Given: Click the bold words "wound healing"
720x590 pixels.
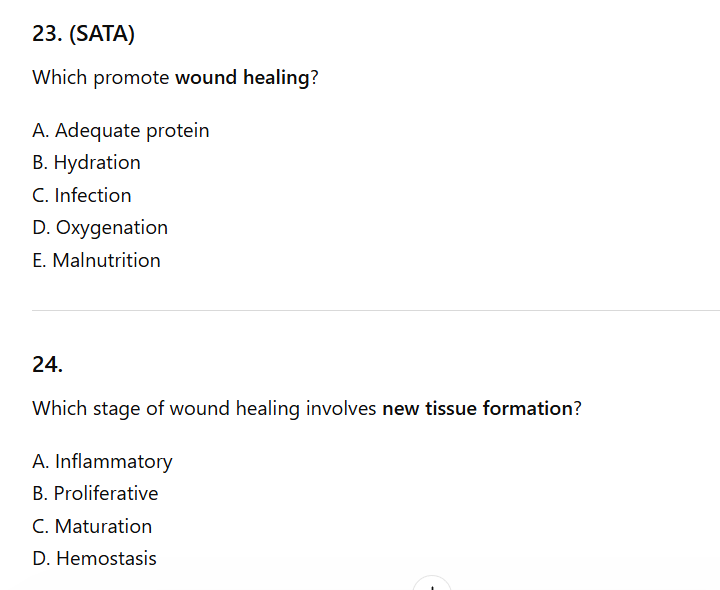Looking at the screenshot, I should [x=242, y=77].
